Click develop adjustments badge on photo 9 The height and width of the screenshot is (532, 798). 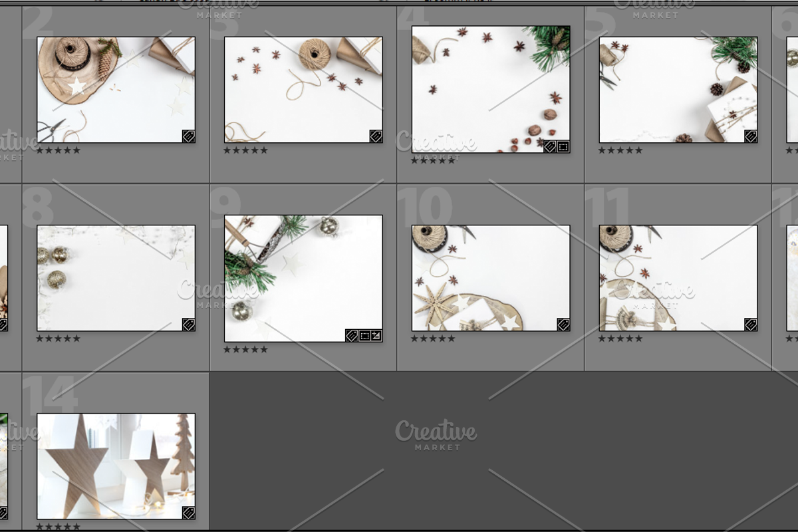pyautogui.click(x=376, y=335)
